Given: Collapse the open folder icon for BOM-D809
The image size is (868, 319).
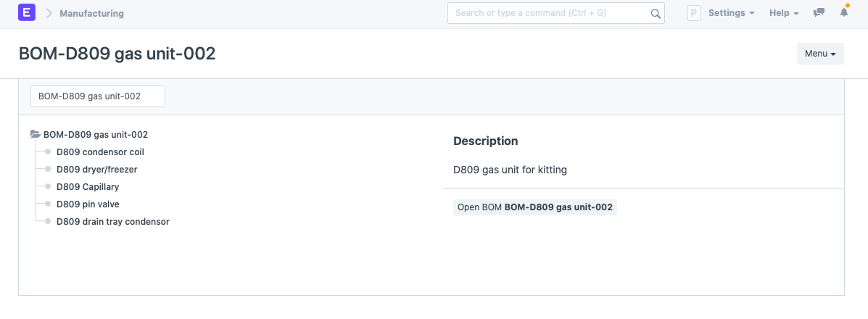Looking at the screenshot, I should 36,134.
